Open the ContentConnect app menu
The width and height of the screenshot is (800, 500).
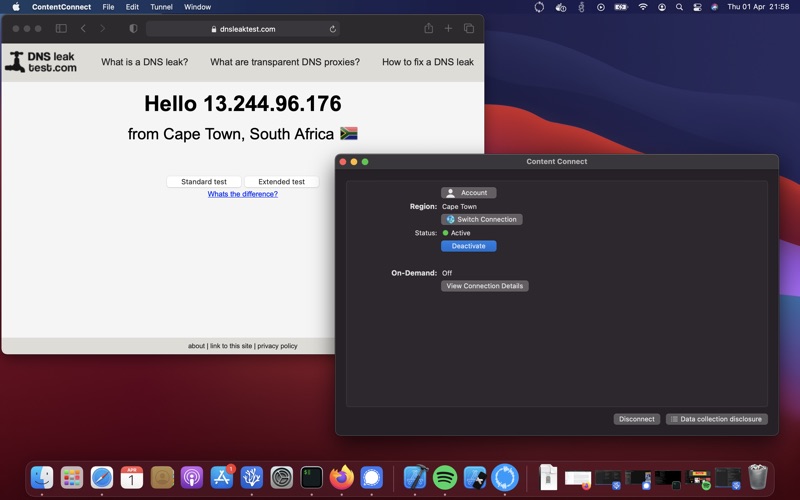coord(61,7)
